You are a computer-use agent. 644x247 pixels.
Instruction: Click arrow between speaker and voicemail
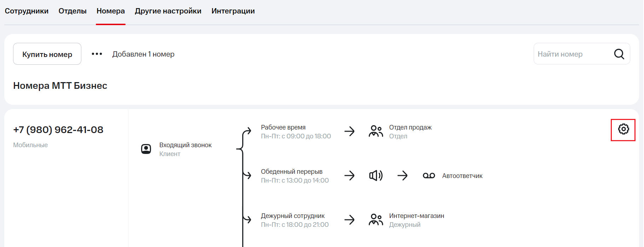(402, 176)
